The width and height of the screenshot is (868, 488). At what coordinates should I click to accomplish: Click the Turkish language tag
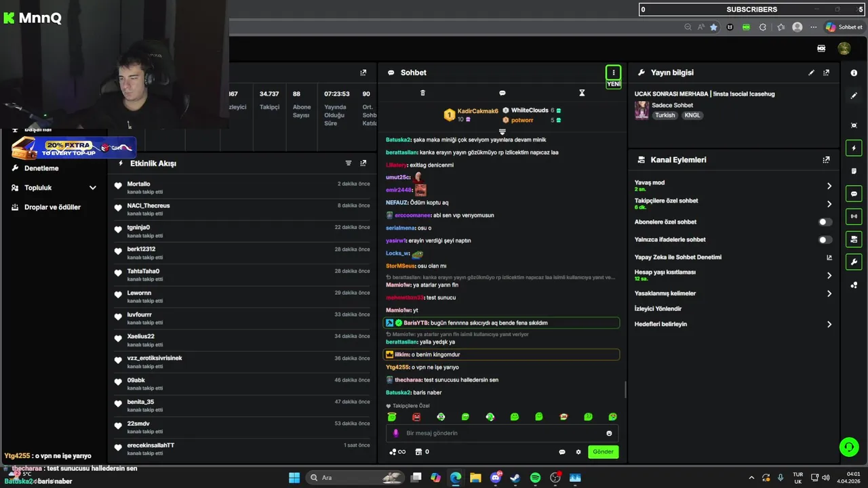[x=665, y=115]
